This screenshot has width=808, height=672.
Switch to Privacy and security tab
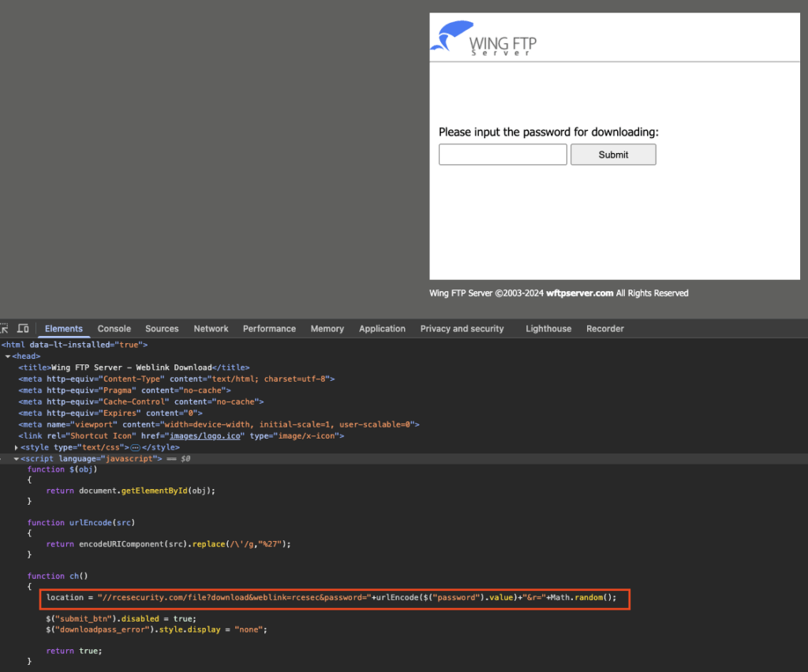(x=462, y=329)
